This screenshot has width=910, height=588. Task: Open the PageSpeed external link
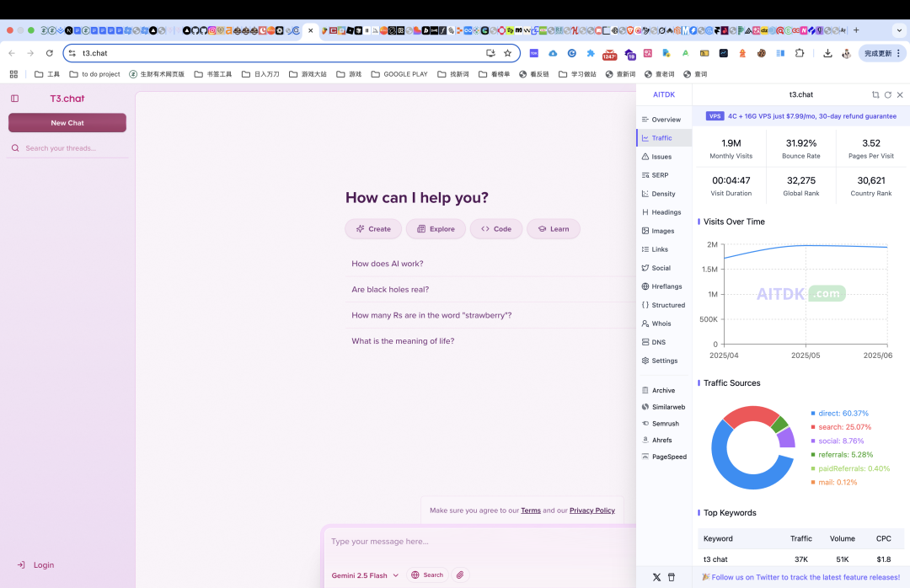[x=664, y=457]
